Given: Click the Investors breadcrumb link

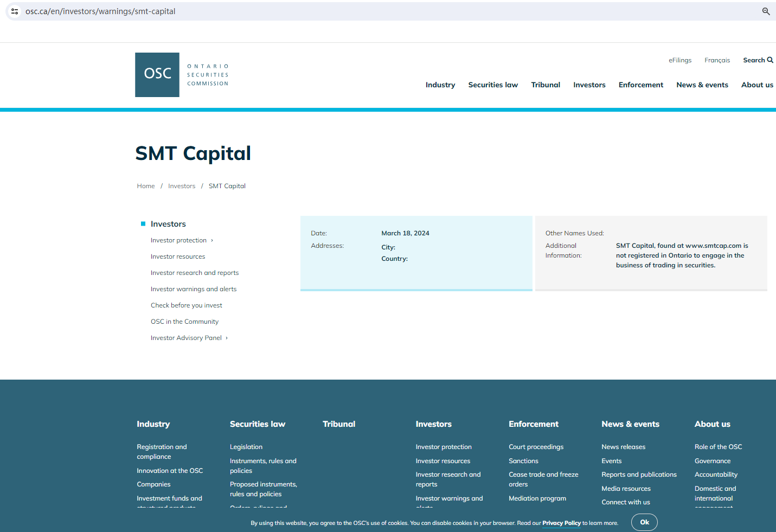Looking at the screenshot, I should pos(182,186).
